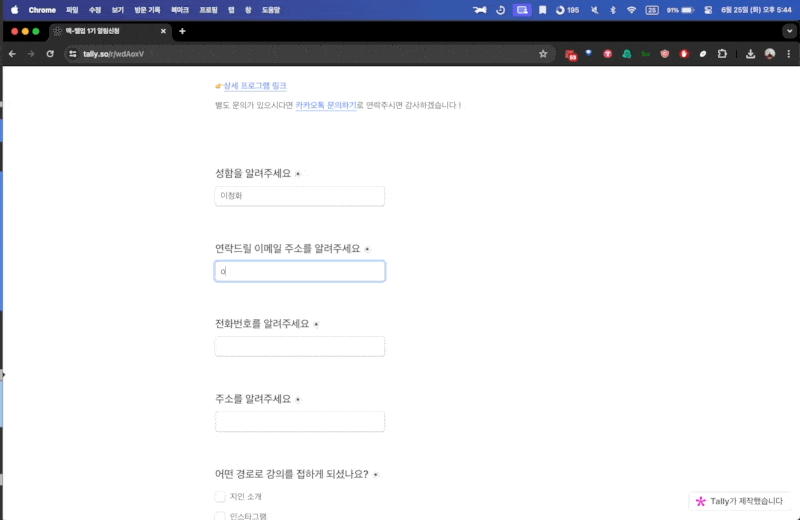The image size is (800, 520).
Task: Open the 북마크 menu in menu bar
Action: [x=180, y=10]
